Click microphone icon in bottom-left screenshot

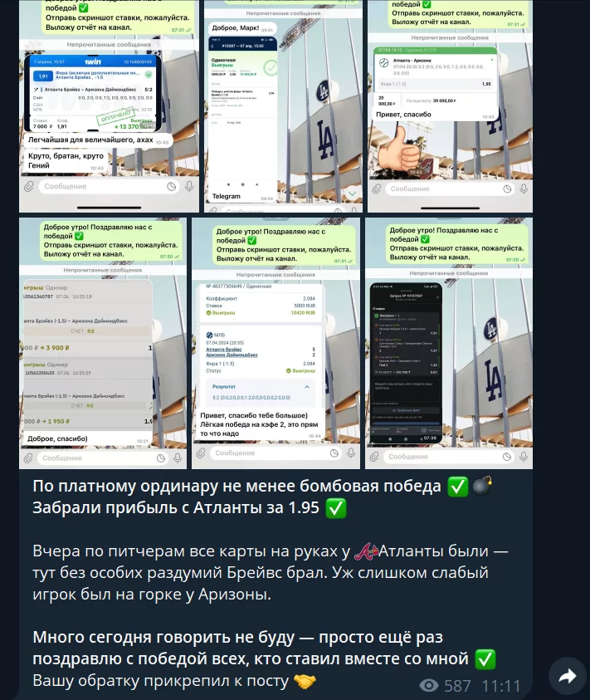coord(178,458)
